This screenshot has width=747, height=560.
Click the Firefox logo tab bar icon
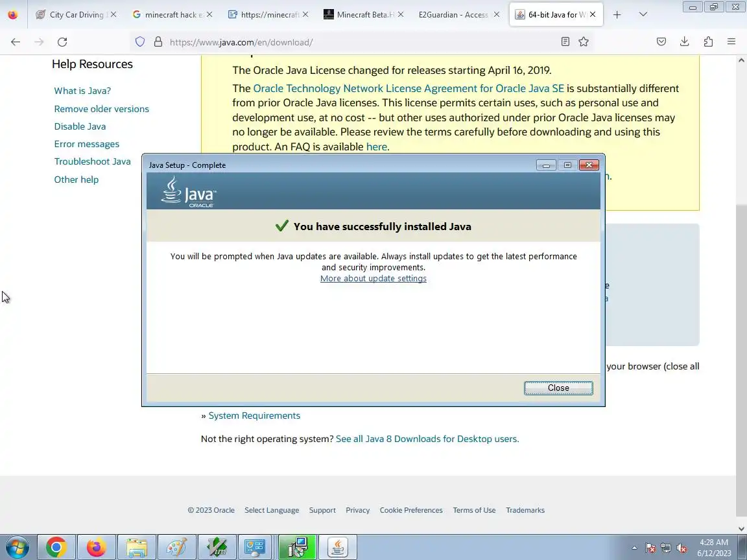13,15
